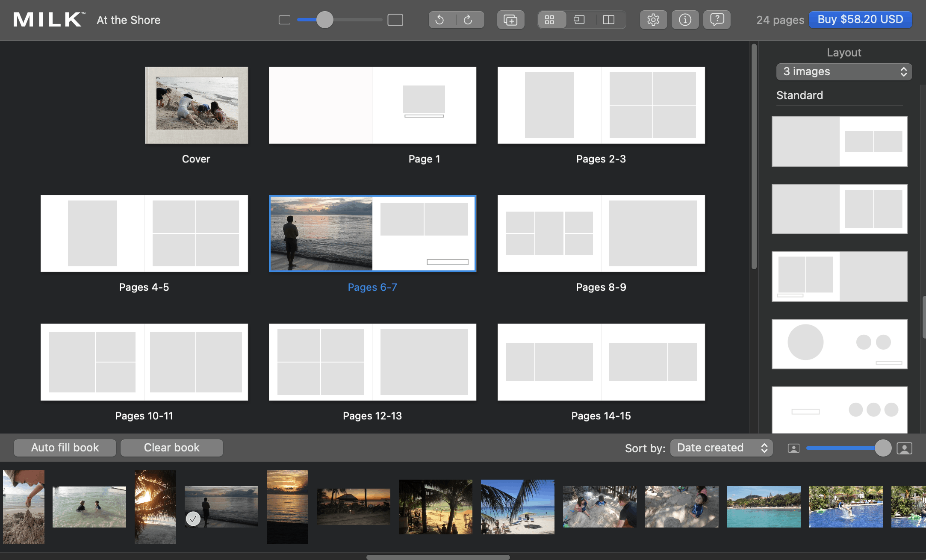Click the large page zoom icon
The height and width of the screenshot is (560, 926).
coord(395,20)
